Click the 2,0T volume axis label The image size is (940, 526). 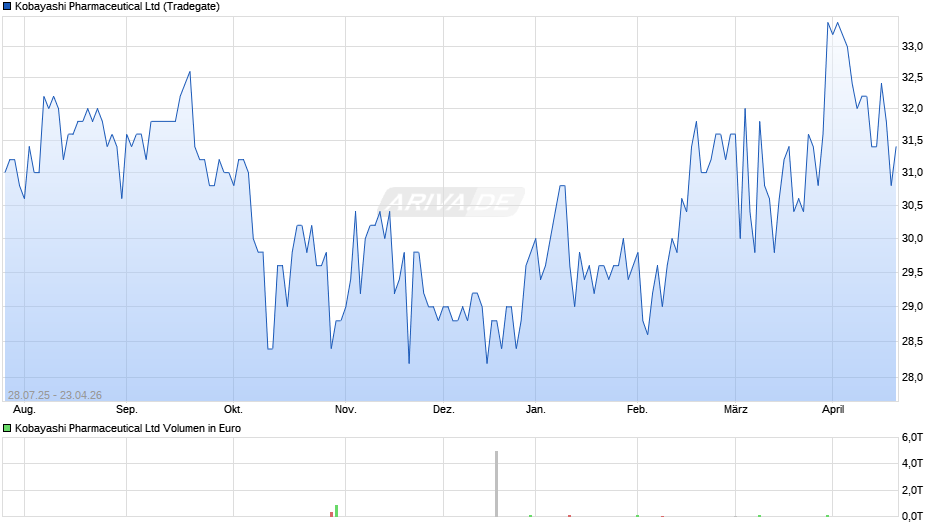[912, 490]
